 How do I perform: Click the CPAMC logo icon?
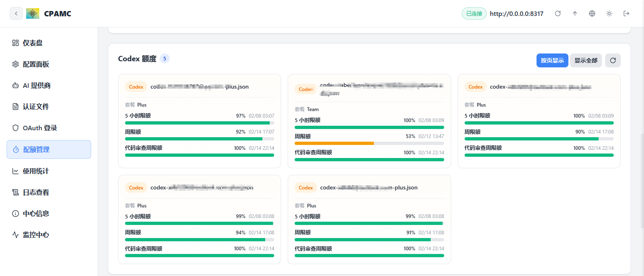[x=33, y=13]
